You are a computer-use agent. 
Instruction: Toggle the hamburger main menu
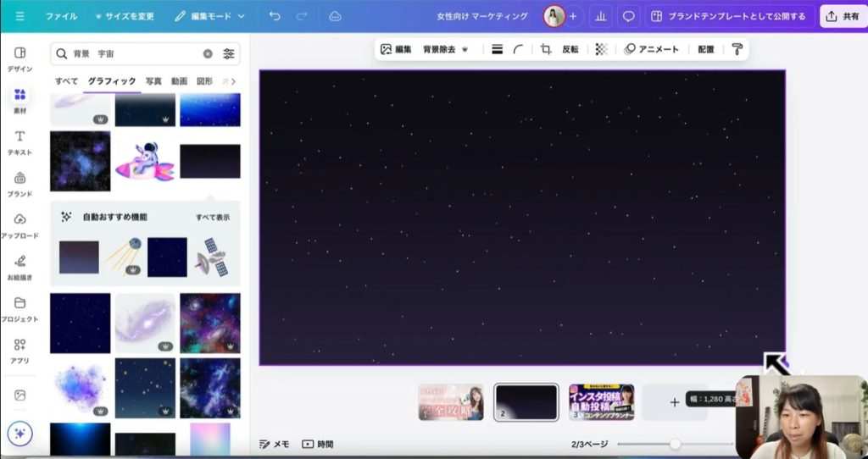coord(19,16)
